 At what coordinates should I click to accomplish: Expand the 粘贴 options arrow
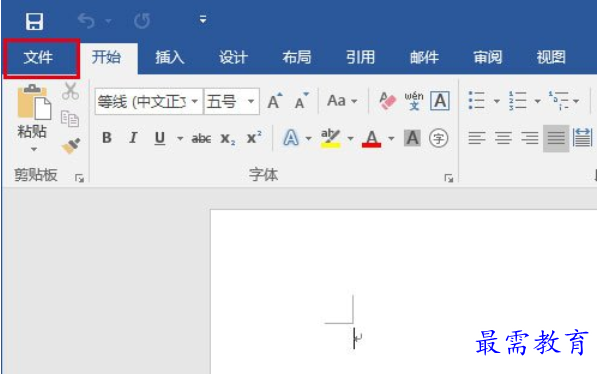(x=34, y=149)
